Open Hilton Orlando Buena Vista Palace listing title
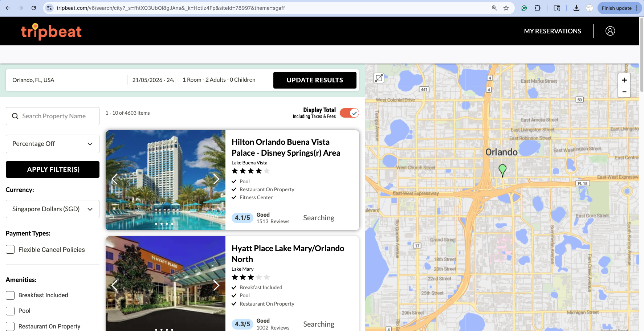The width and height of the screenshot is (644, 331). click(x=286, y=147)
